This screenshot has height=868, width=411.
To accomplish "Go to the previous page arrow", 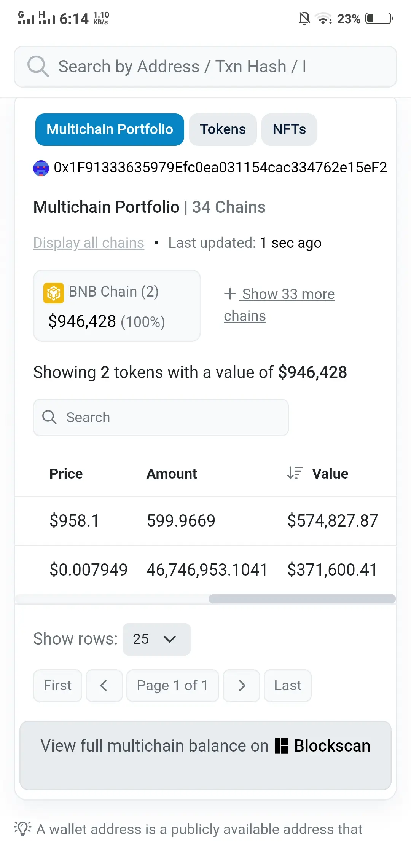I will 104,686.
